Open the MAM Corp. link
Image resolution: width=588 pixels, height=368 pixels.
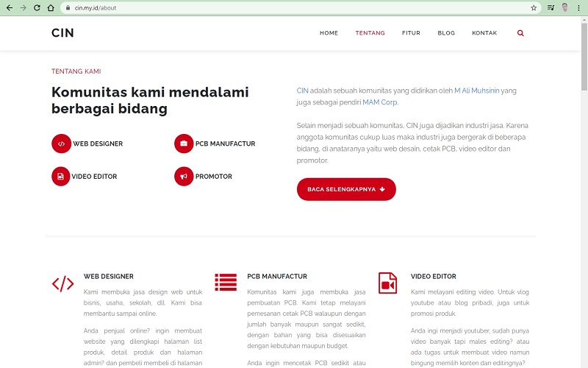tap(380, 102)
